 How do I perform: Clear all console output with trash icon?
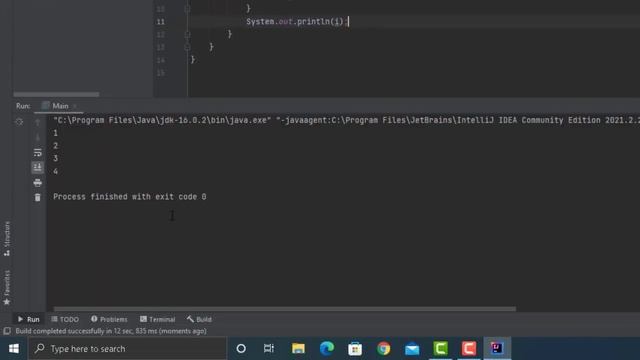pyautogui.click(x=38, y=198)
